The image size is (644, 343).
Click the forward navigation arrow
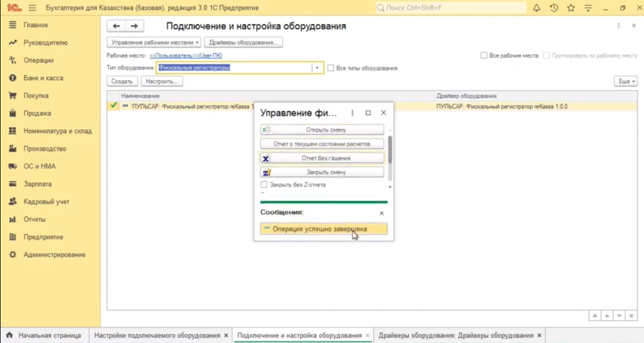tap(134, 26)
